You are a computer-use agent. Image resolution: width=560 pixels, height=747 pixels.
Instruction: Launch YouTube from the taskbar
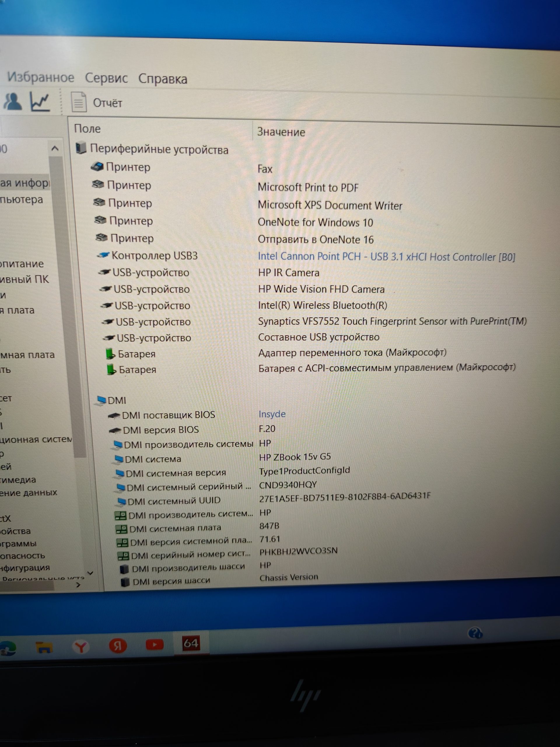pos(154,645)
